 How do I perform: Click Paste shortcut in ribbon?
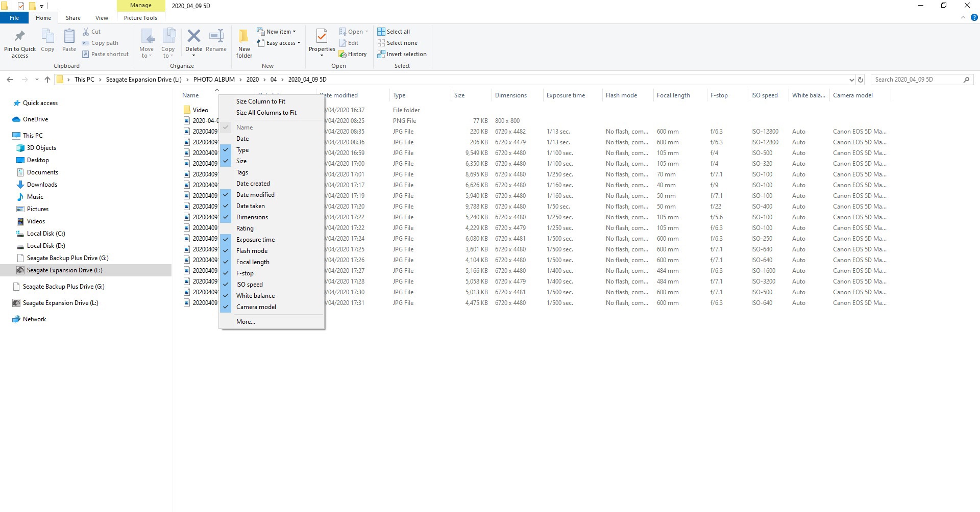tap(106, 54)
